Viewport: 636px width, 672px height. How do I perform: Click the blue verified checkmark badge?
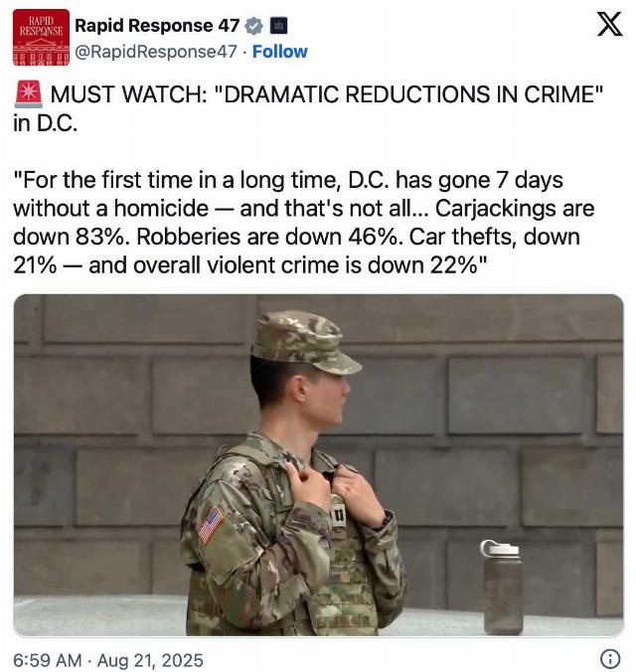[x=253, y=26]
